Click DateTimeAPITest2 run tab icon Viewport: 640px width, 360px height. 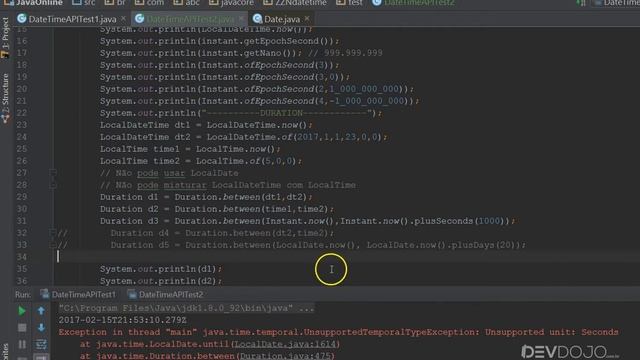tap(132, 294)
